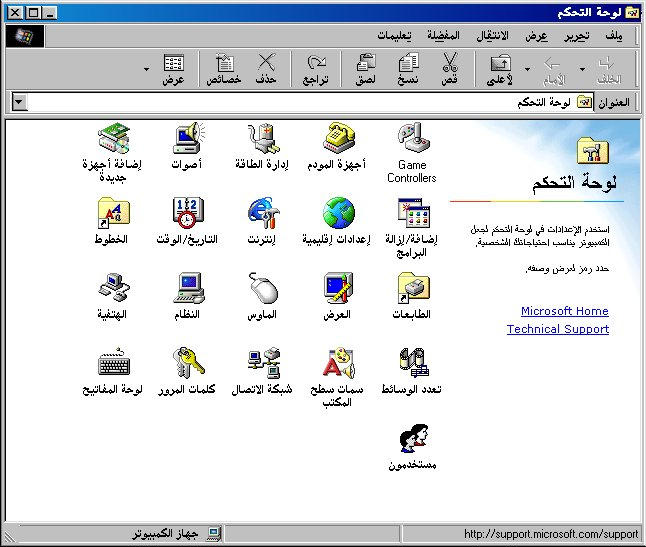The image size is (646, 547).
Task: Open add new hardware (إضافة أجهزة جديدة)
Action: (x=112, y=153)
